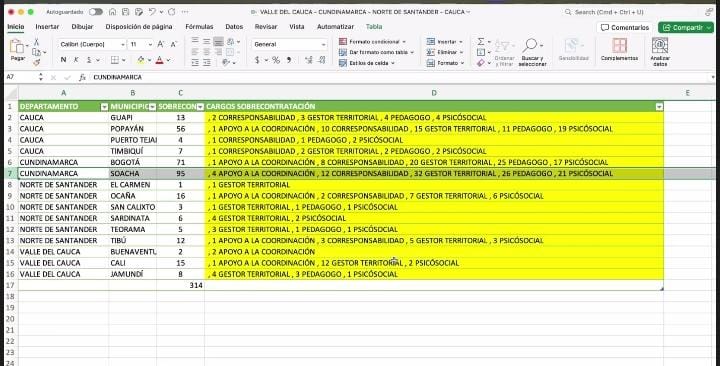The height and width of the screenshot is (366, 720).
Task: Click the green Compartir button
Action: coord(686,28)
